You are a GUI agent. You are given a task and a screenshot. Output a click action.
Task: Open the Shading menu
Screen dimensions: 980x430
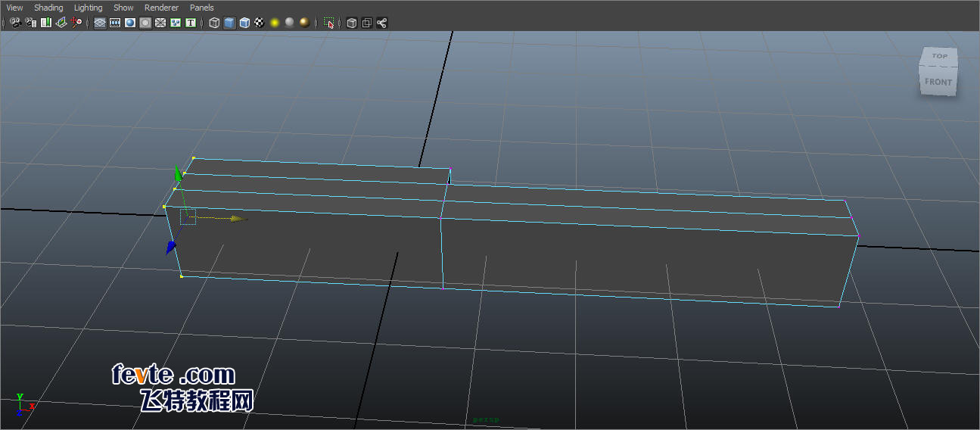[x=48, y=8]
